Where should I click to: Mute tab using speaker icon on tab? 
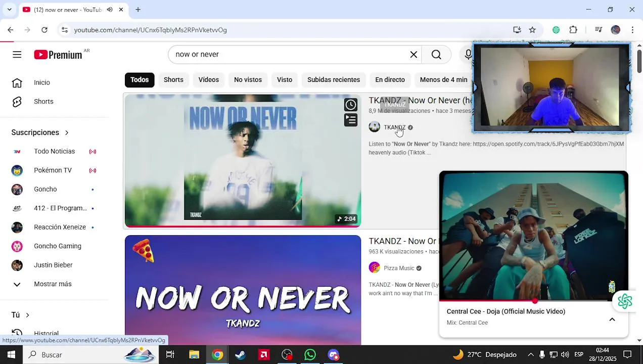(110, 10)
